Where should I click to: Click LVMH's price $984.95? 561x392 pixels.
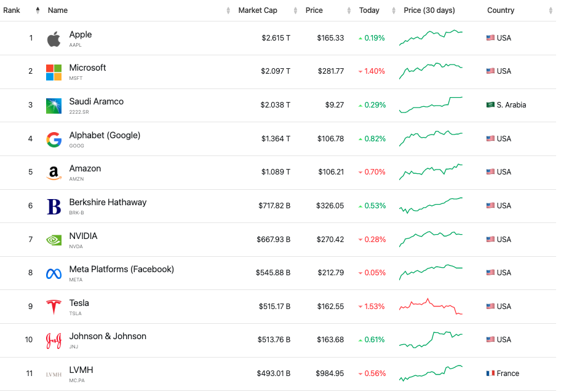point(330,374)
